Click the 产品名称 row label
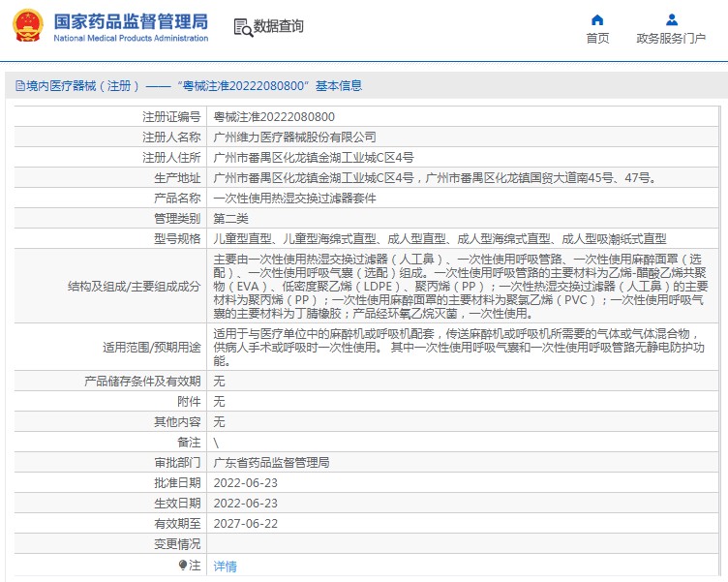The width and height of the screenshot is (728, 582). (177, 199)
